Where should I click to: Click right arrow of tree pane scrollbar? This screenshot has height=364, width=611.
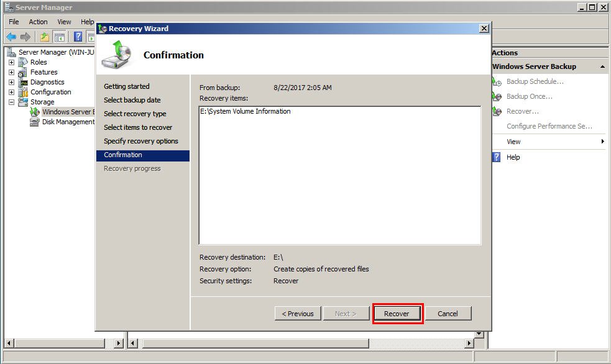click(119, 344)
